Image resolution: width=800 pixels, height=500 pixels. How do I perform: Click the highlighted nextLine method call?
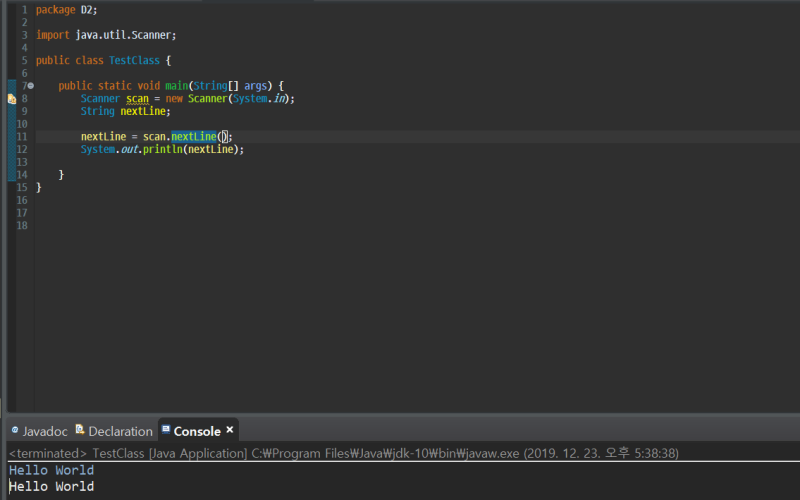pos(193,136)
